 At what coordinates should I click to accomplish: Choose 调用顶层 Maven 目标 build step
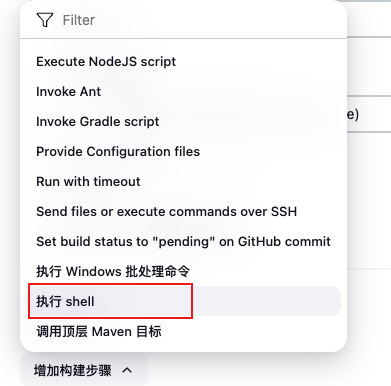[x=184, y=332]
